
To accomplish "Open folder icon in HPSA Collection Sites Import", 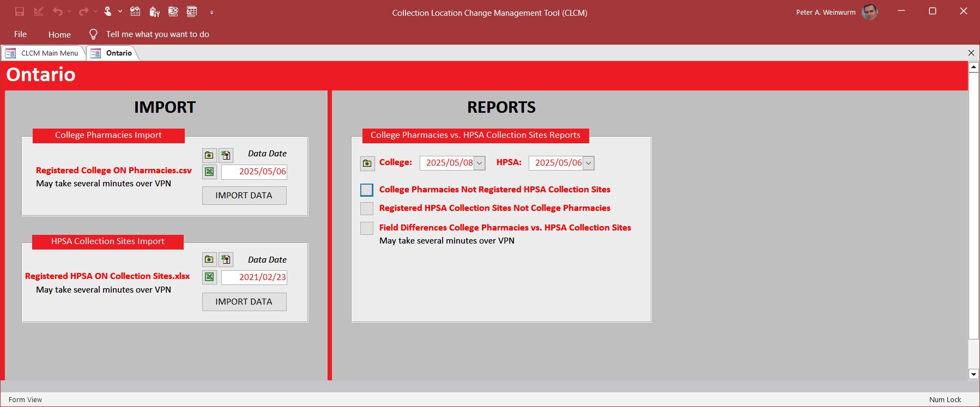I will point(209,259).
